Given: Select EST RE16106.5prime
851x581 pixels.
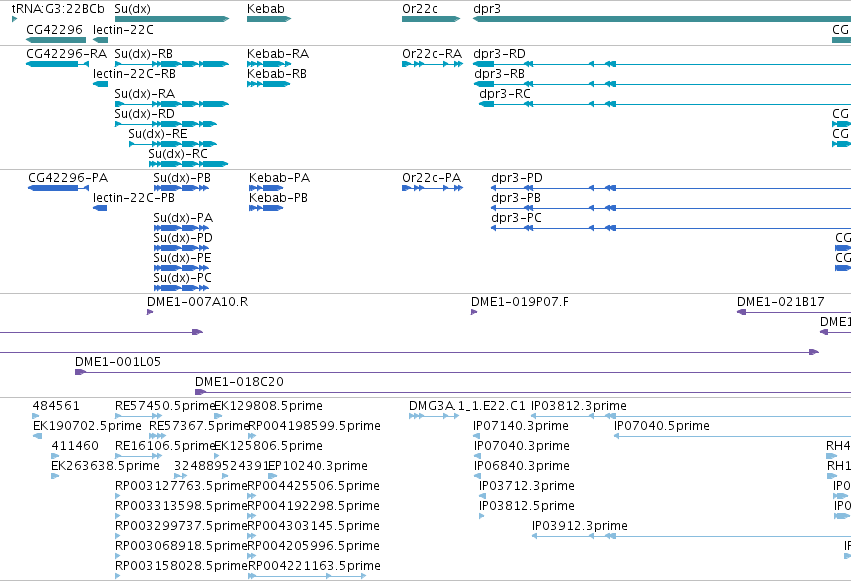Looking at the screenshot, I should tap(138, 456).
